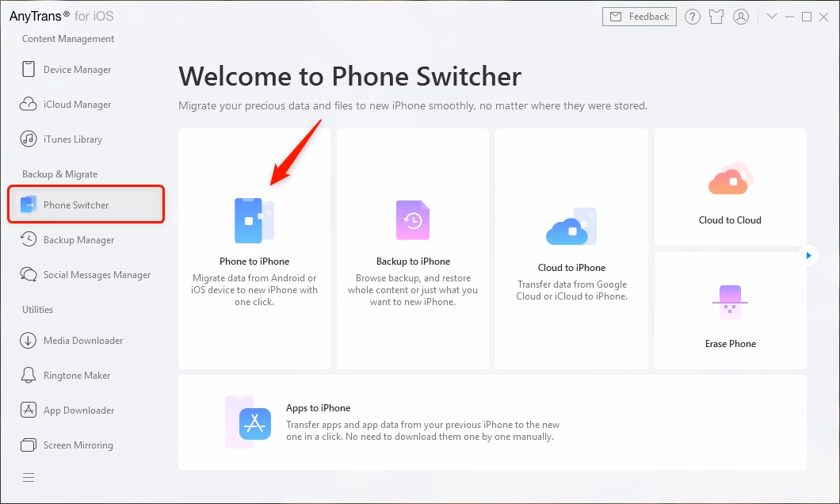Open the titlebar chevron dropdown
The image size is (840, 504).
click(773, 16)
